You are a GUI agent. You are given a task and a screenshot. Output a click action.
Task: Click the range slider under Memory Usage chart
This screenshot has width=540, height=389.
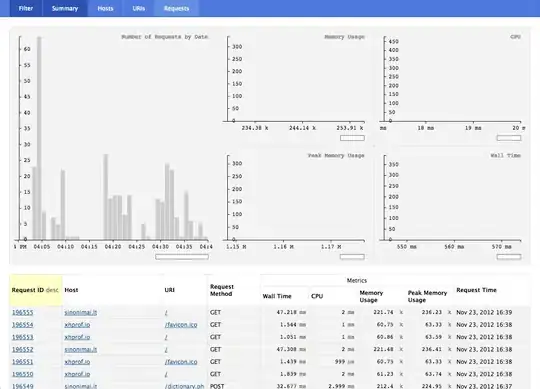352,138
